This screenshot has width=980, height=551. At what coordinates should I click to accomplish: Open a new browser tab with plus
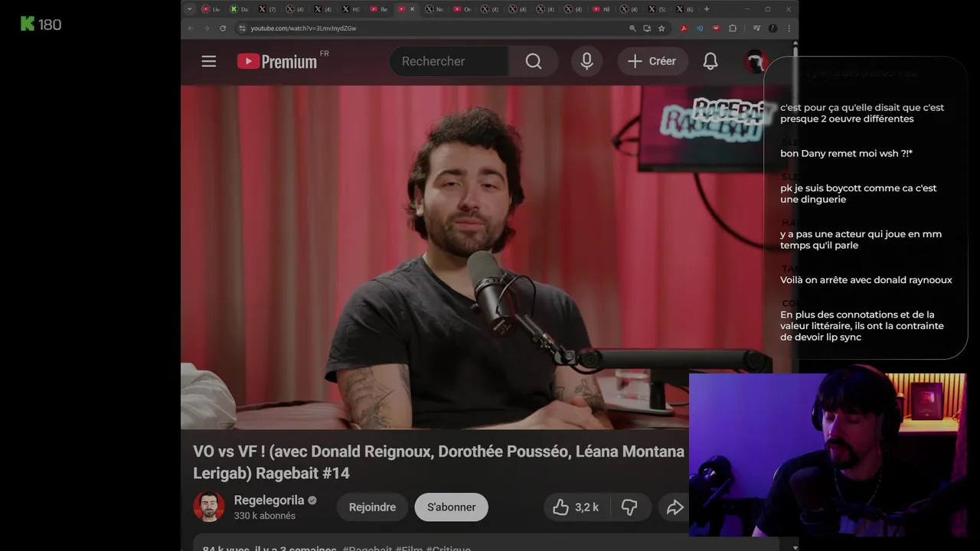point(707,9)
